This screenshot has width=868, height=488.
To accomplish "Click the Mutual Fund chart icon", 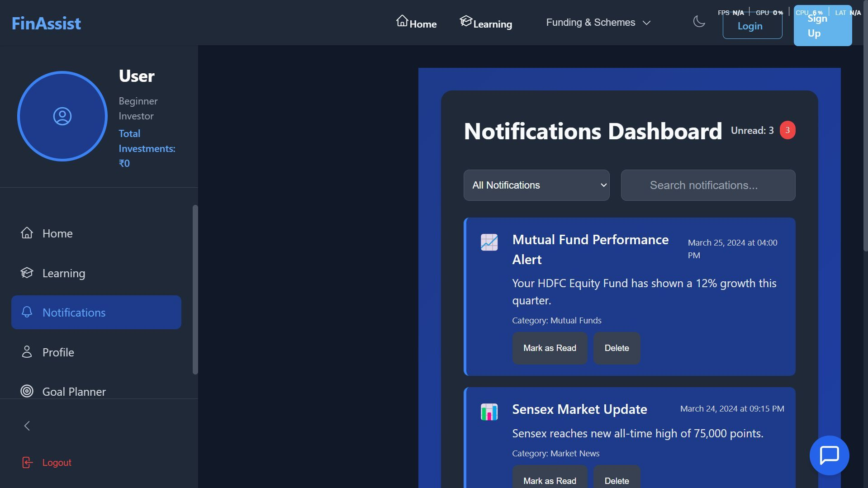I will pyautogui.click(x=489, y=242).
